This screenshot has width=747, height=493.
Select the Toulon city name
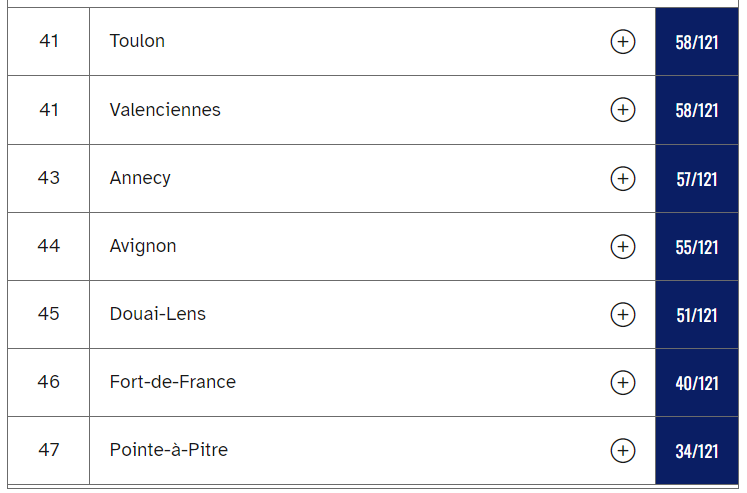(137, 41)
